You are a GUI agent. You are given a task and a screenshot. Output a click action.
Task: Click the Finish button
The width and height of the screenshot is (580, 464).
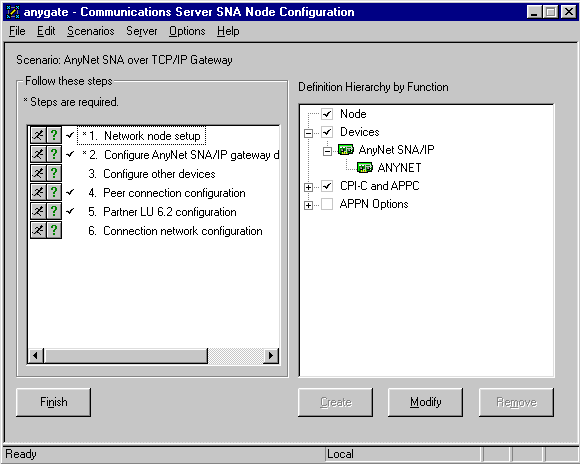[54, 402]
